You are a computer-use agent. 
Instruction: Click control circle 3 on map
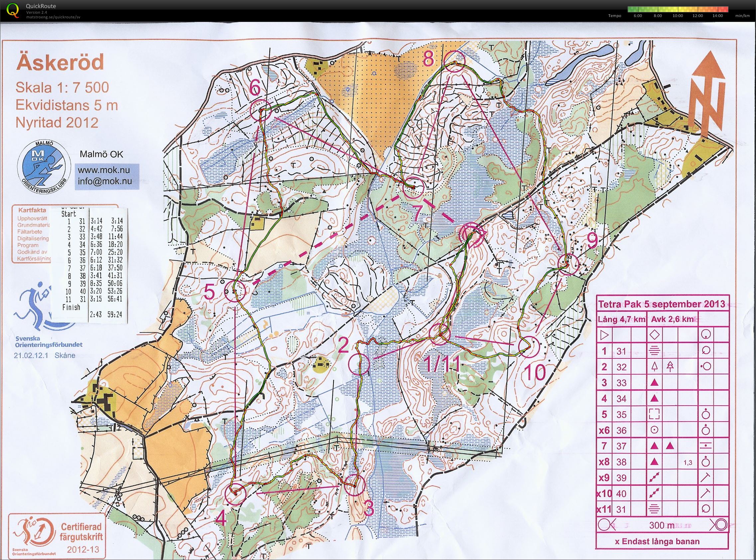click(354, 485)
